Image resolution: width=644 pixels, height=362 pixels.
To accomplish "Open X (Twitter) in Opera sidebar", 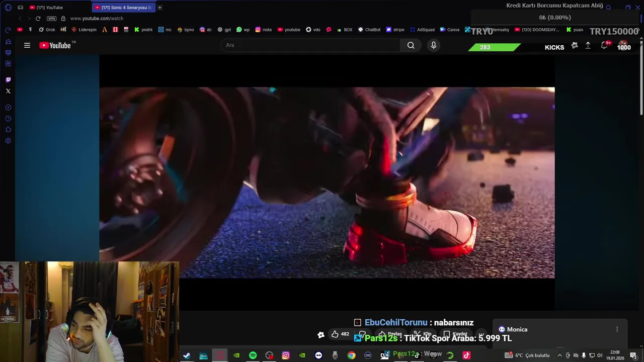I will click(8, 91).
